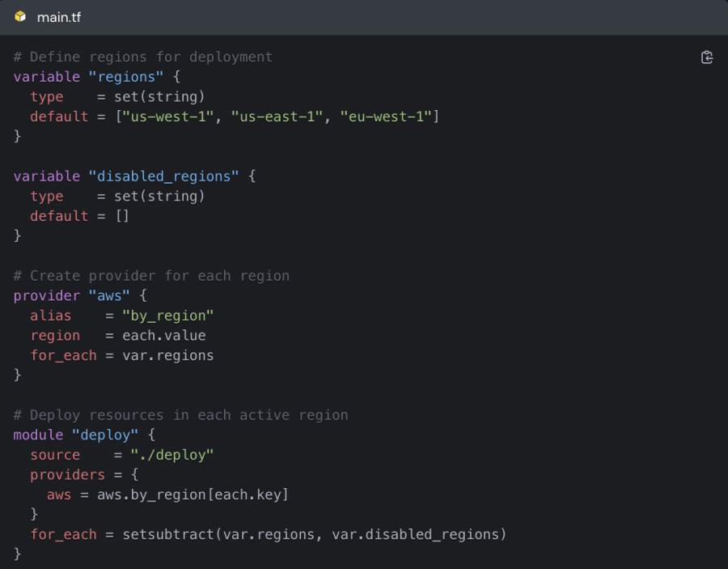Click the source attribute keyword

[x=55, y=455]
